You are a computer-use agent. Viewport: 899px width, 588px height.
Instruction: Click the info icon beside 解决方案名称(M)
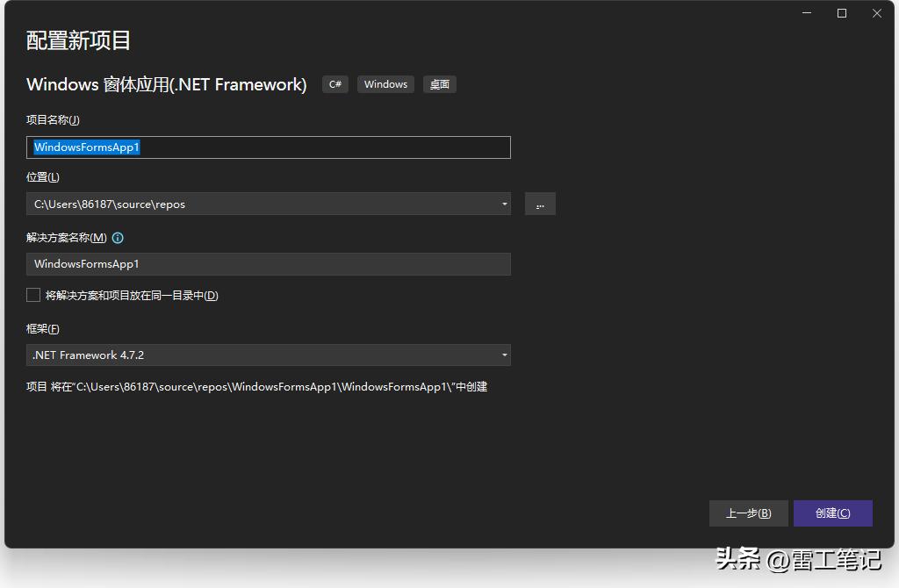tap(118, 237)
